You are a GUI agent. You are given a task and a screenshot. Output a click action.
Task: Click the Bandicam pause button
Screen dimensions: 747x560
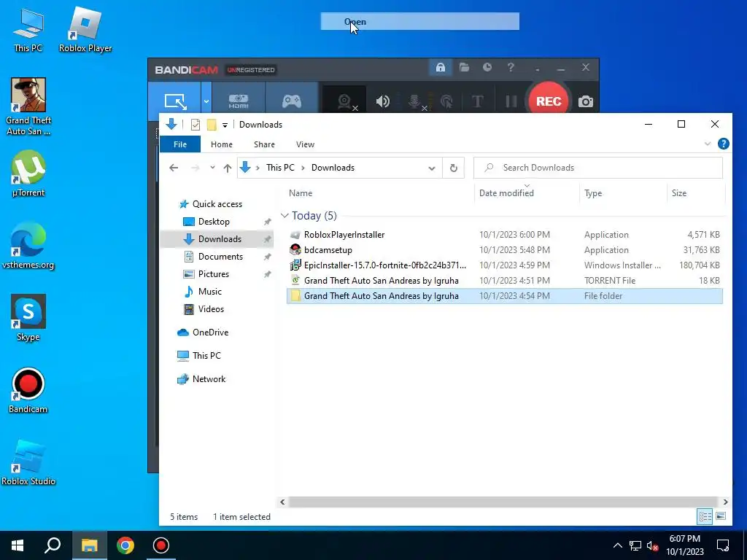point(511,101)
